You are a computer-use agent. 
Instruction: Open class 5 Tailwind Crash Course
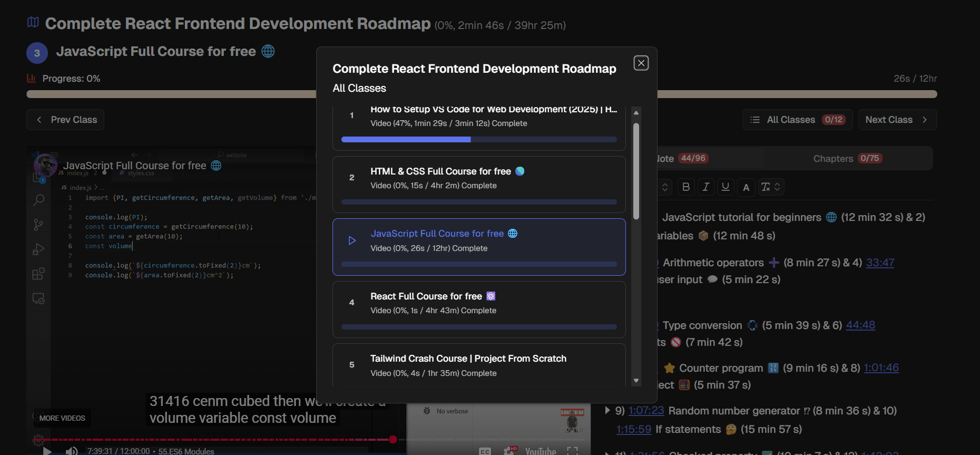click(x=479, y=365)
